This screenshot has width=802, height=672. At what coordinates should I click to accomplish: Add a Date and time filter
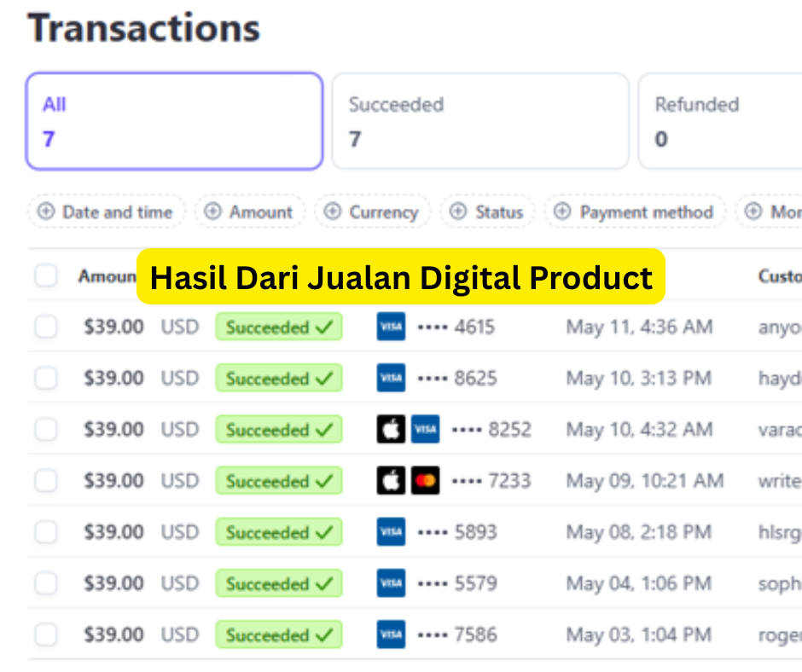pos(106,212)
